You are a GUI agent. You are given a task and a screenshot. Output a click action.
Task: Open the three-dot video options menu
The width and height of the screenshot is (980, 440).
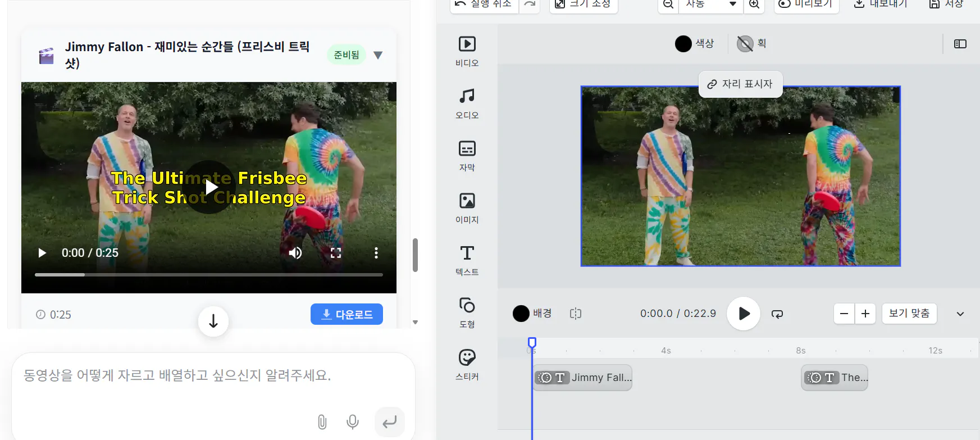pos(376,253)
